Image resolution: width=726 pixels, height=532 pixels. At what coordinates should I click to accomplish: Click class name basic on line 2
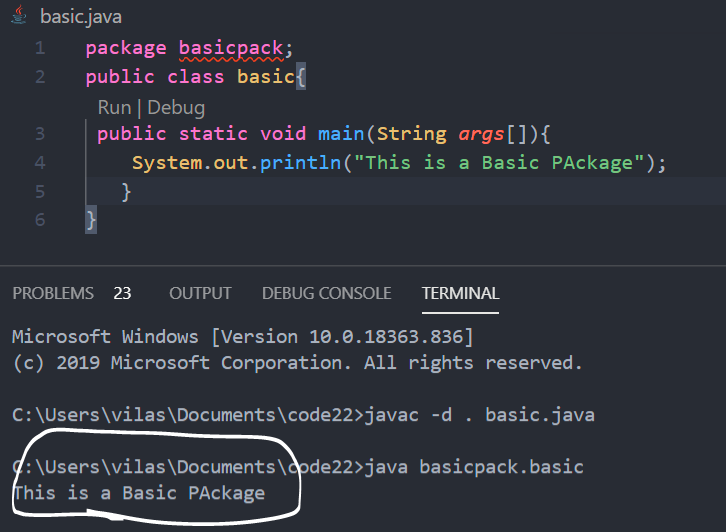tap(266, 76)
